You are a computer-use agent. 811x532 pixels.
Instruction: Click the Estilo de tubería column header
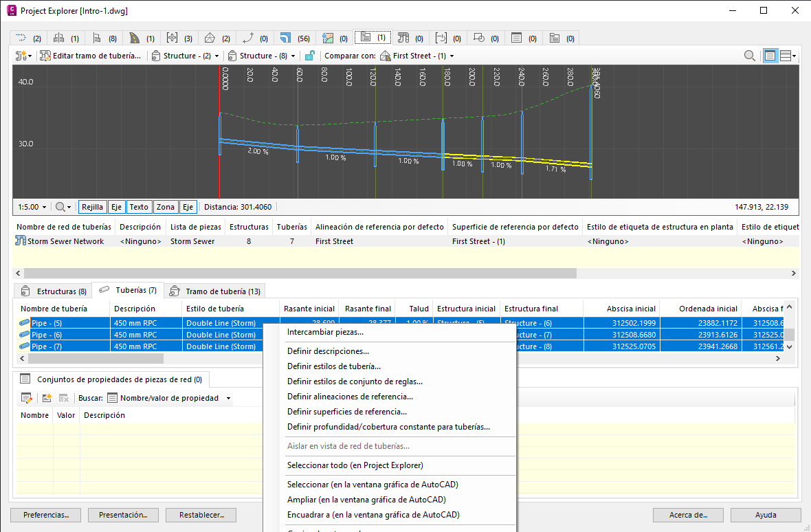click(230, 309)
